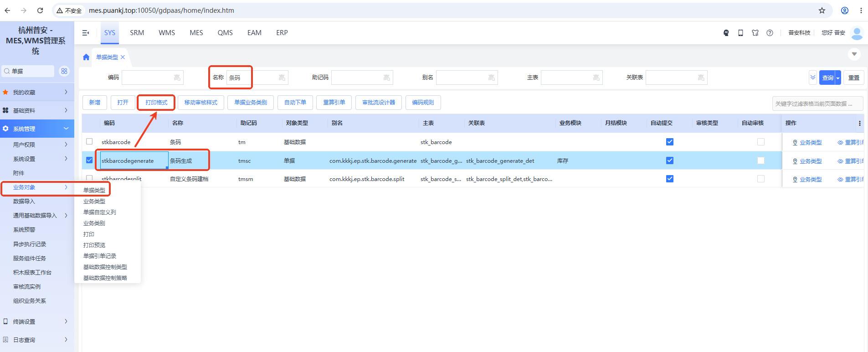The width and height of the screenshot is (868, 352).
Task: Expand the 基础资料 sidebar menu
Action: [37, 110]
